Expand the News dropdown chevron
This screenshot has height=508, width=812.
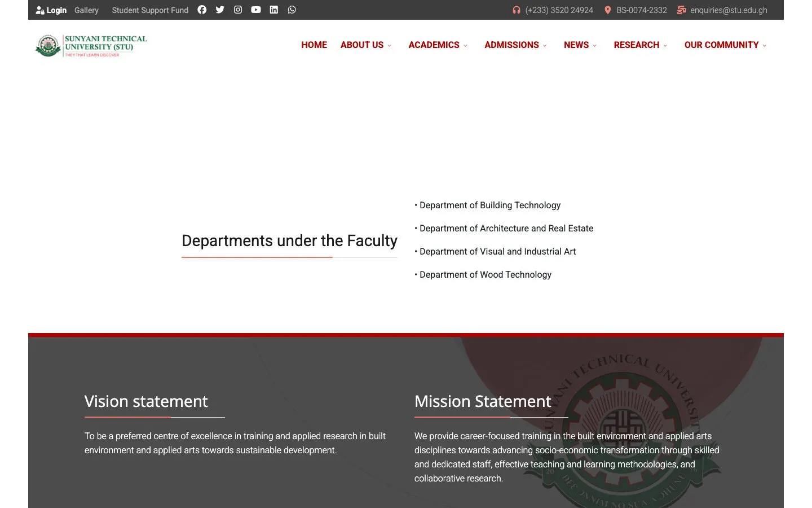[594, 46]
